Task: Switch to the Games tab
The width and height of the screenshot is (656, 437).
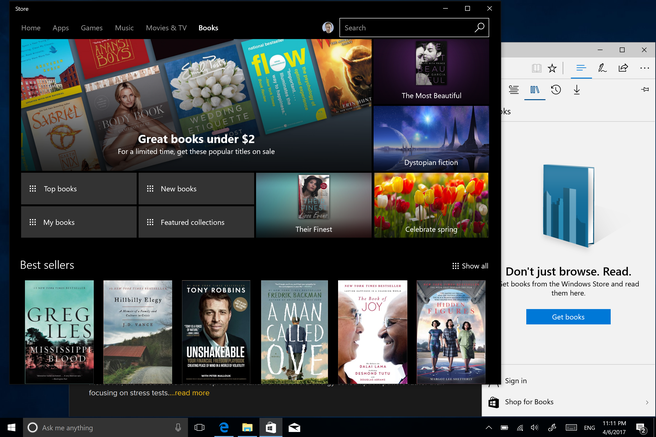Action: (x=92, y=28)
